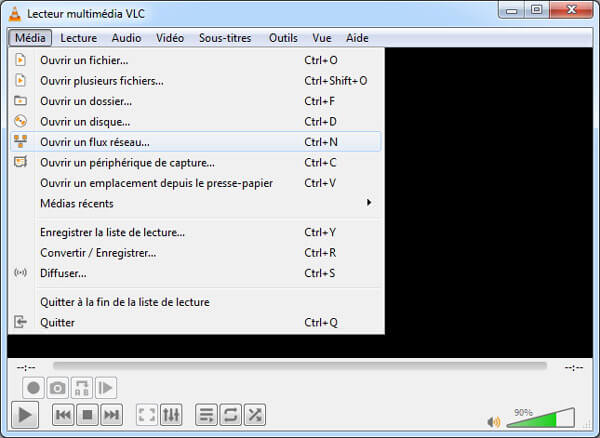The height and width of the screenshot is (438, 600).
Task: Open the Outils menu
Action: tap(283, 38)
